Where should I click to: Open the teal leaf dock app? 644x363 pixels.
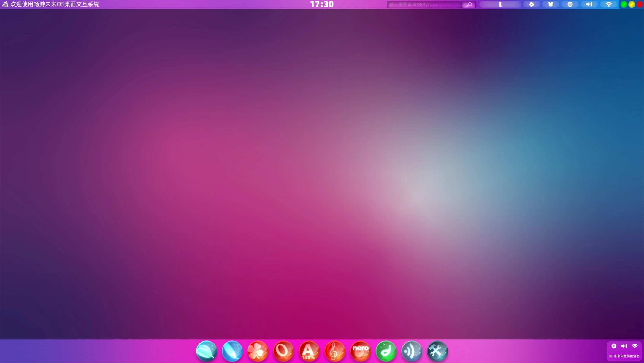click(207, 351)
